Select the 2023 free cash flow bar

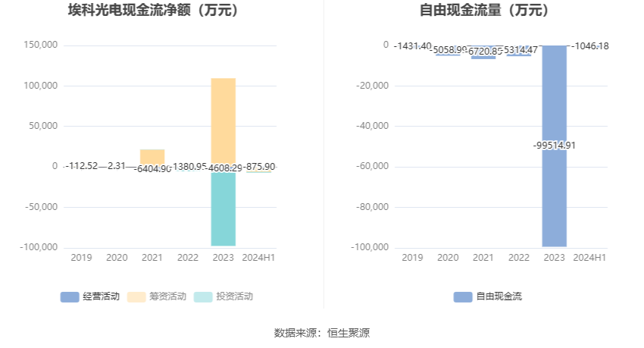point(555,146)
